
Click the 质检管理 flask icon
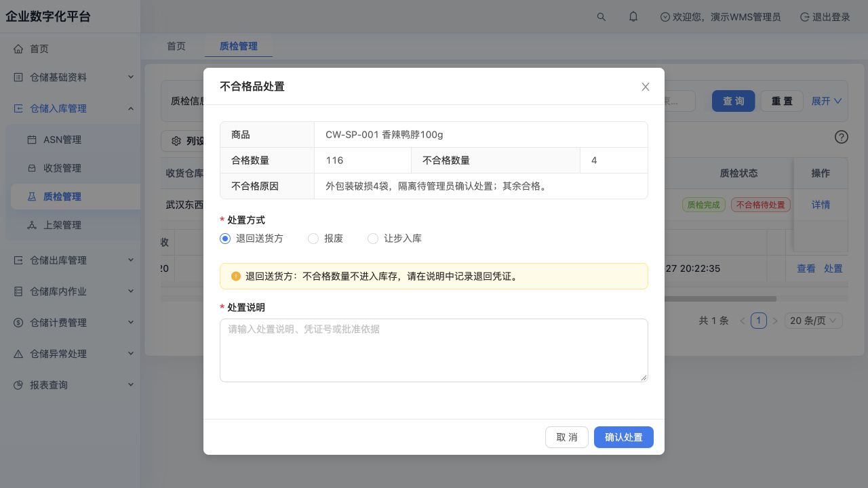32,197
